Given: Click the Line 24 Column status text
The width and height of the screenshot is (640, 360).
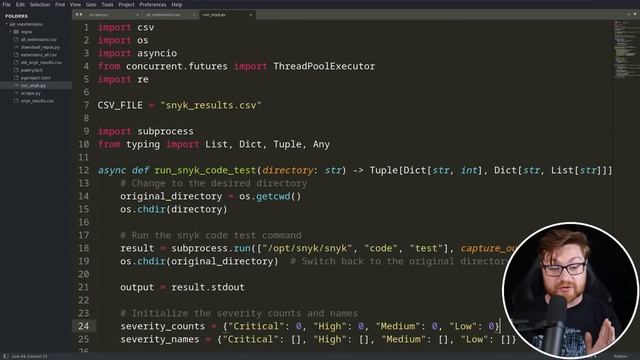Looking at the screenshot, I should [x=29, y=356].
